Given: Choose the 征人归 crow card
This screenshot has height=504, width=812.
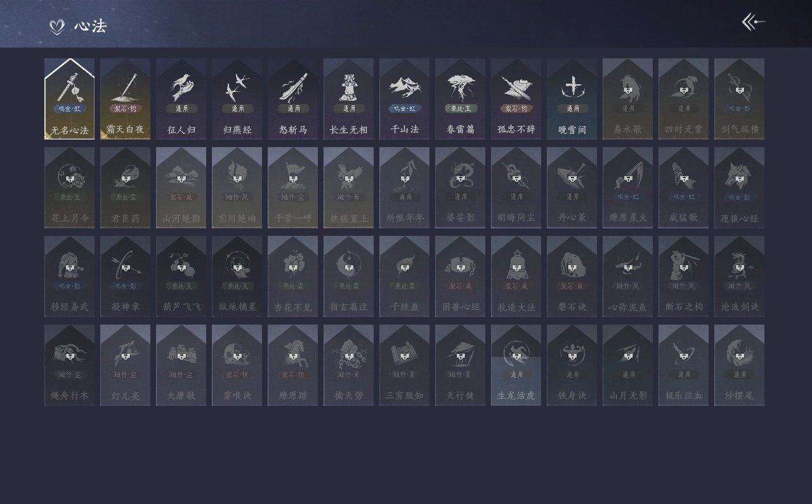Looking at the screenshot, I should coord(181,99).
